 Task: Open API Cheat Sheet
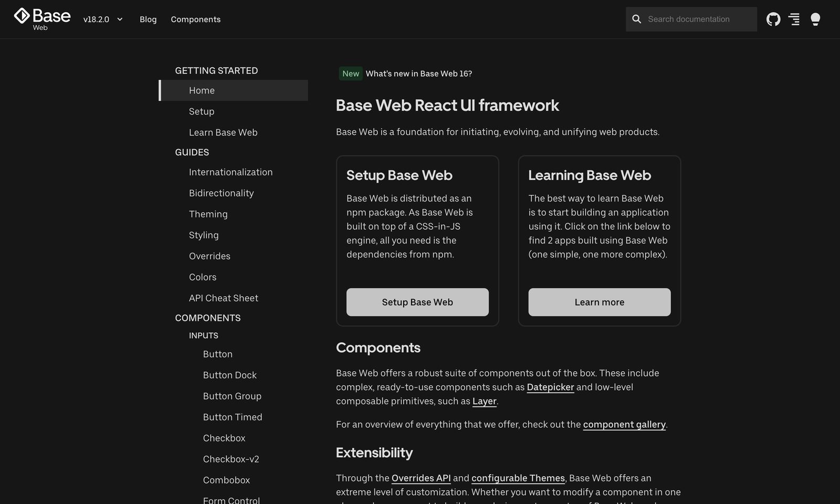click(x=224, y=298)
